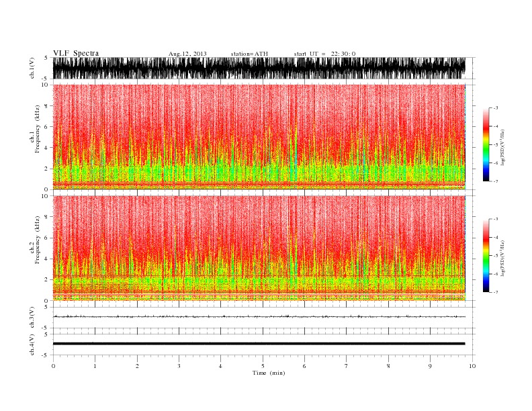
Task: Click the ch.1 spectrogram color scale bar
Action: point(486,145)
